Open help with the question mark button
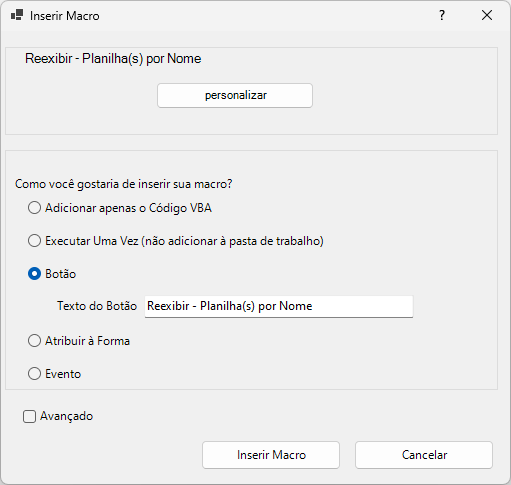 [x=442, y=15]
